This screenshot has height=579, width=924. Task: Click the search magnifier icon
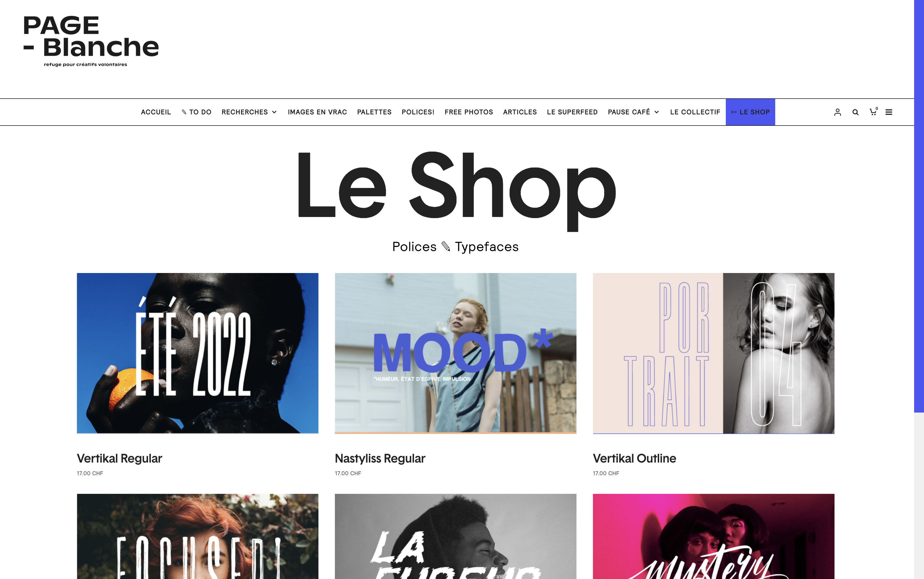(856, 112)
